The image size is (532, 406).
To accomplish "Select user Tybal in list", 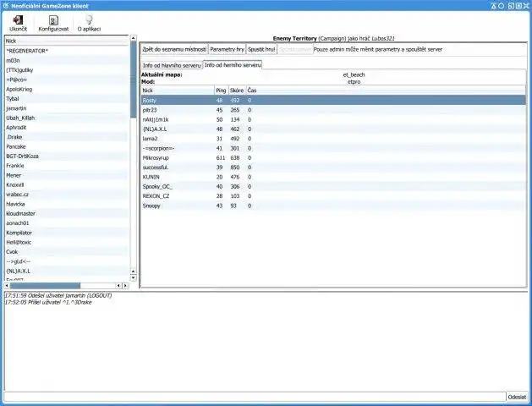I will [x=67, y=99].
